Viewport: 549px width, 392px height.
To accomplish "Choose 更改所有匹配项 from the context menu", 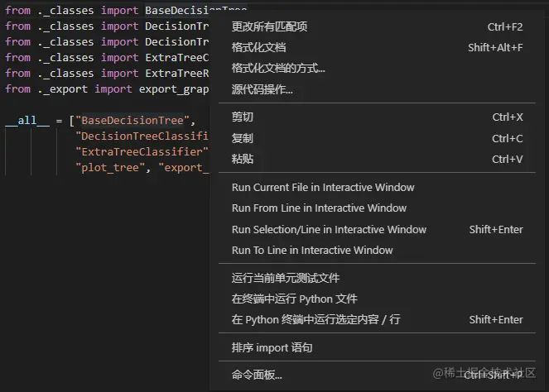I will coord(377,26).
